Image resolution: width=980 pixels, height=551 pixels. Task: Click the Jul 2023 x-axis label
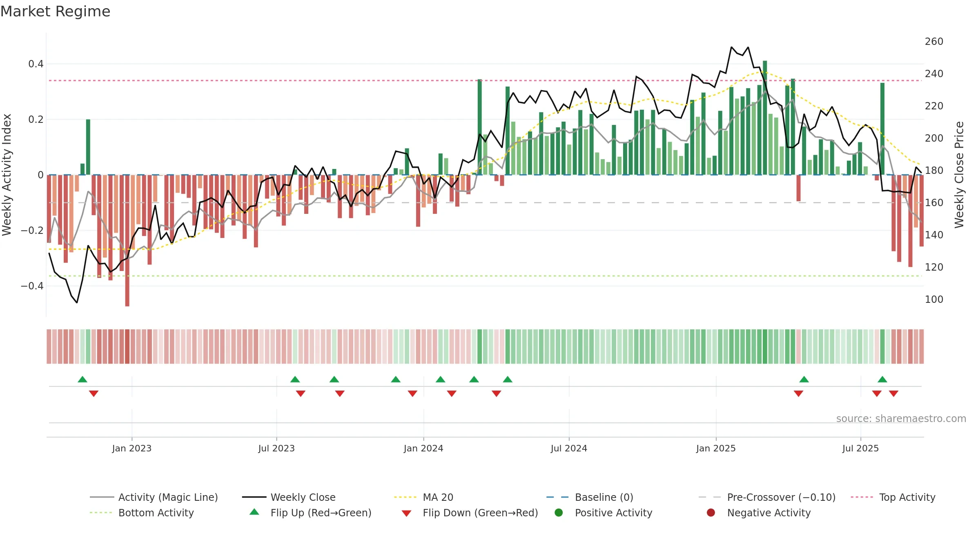point(276,448)
